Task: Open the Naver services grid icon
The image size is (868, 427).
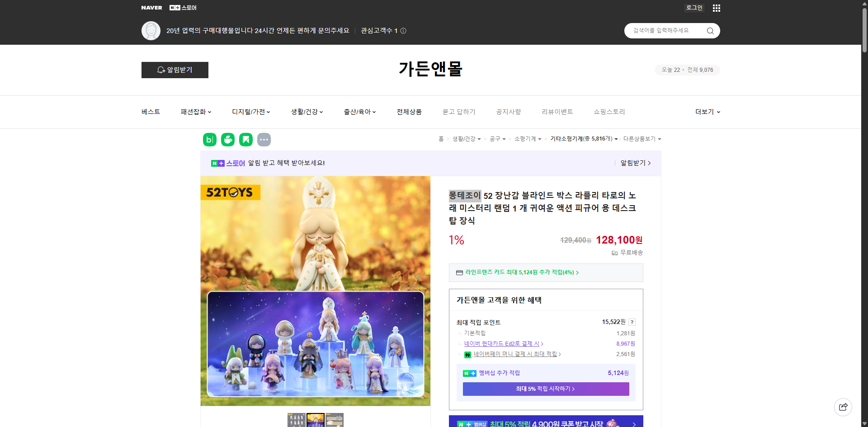Action: click(x=716, y=8)
